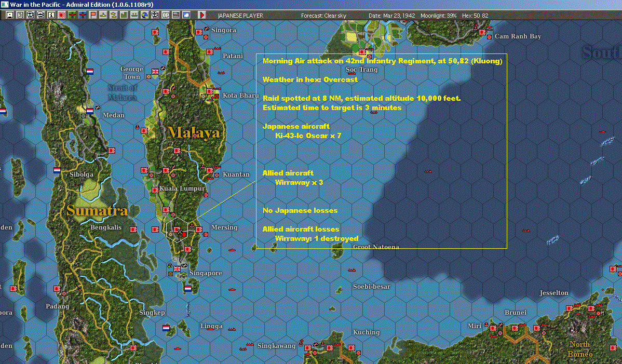This screenshot has width=622, height=364.
Task: Select the red ship north of Soebi-besar
Action: pos(351,270)
